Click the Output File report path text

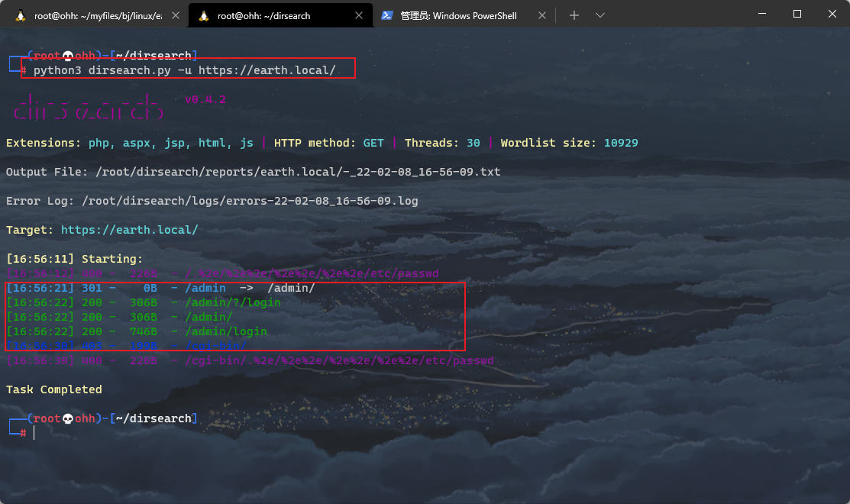(x=298, y=172)
